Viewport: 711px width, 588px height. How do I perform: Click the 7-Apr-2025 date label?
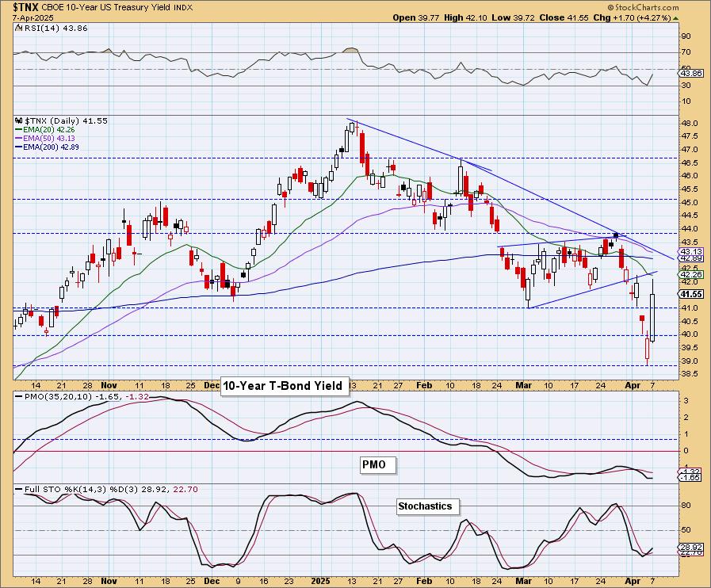[33, 17]
